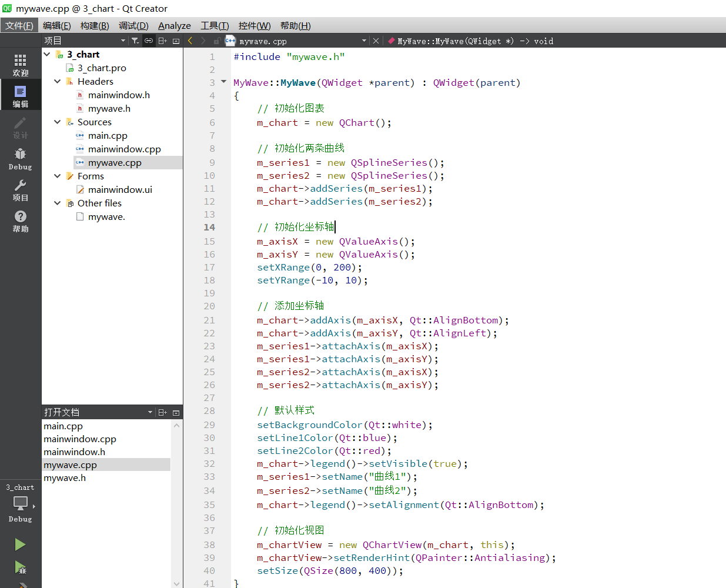The height and width of the screenshot is (588, 726).
Task: Select mywave.cpp under Sources
Action: 115,162
